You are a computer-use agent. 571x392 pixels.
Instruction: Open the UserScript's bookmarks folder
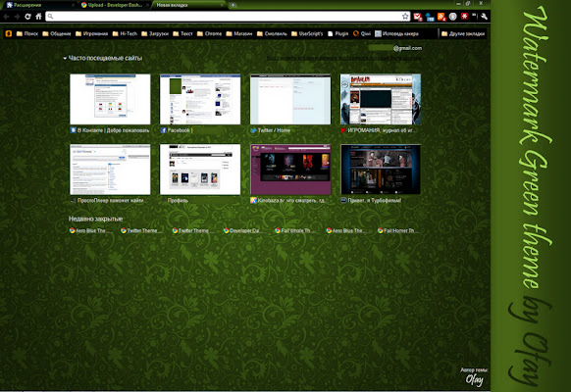pyautogui.click(x=307, y=34)
